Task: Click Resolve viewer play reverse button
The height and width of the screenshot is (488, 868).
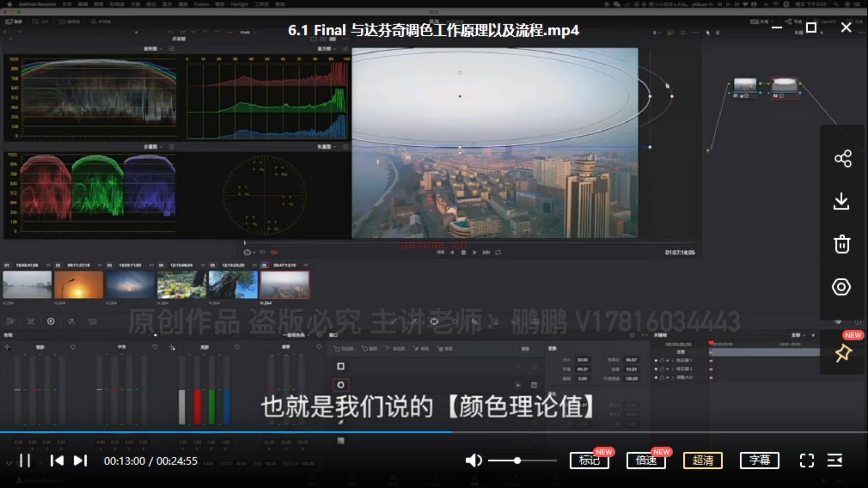Action: click(452, 252)
